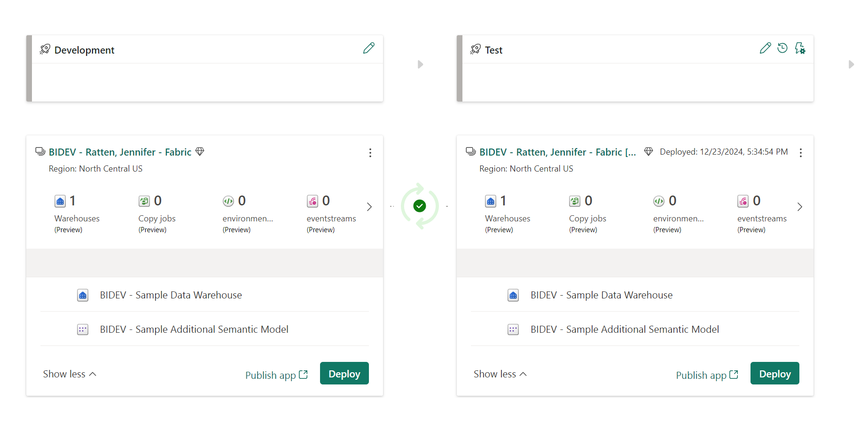Open Publish app link in Test
The image size is (868, 423).
tap(707, 375)
